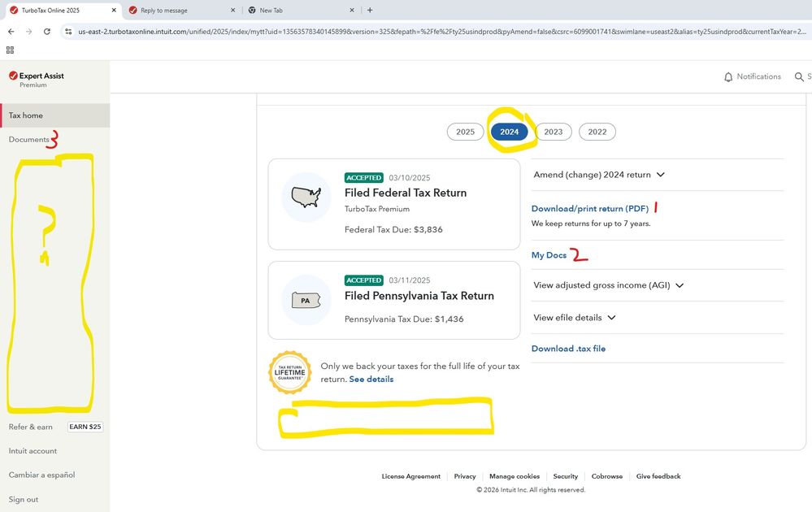Image resolution: width=812 pixels, height=512 pixels.
Task: Click the browser forward arrow
Action: click(29, 32)
